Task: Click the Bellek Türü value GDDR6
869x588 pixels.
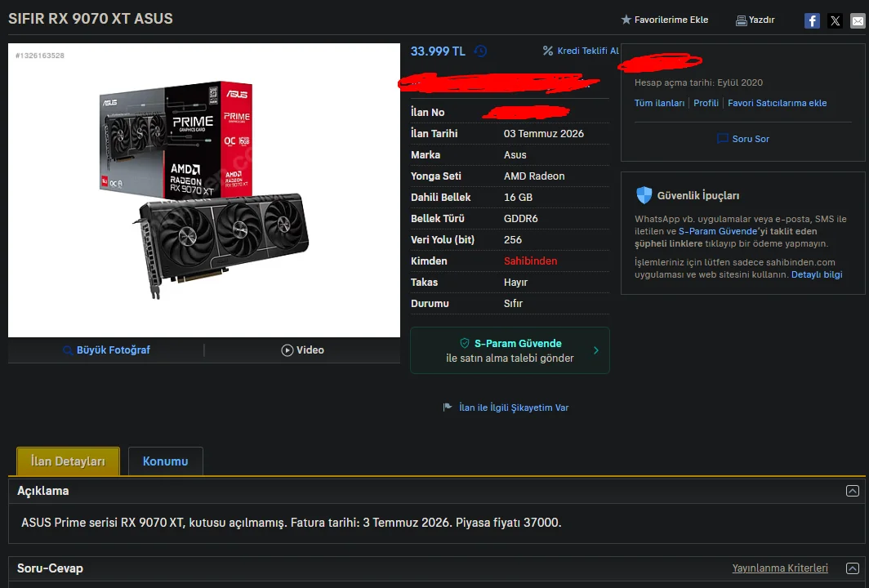Action: tap(520, 218)
